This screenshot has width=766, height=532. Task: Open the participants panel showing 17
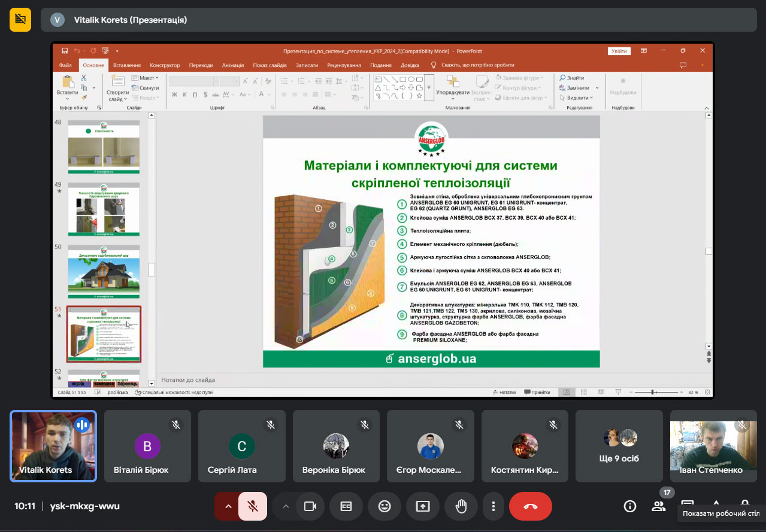[659, 506]
